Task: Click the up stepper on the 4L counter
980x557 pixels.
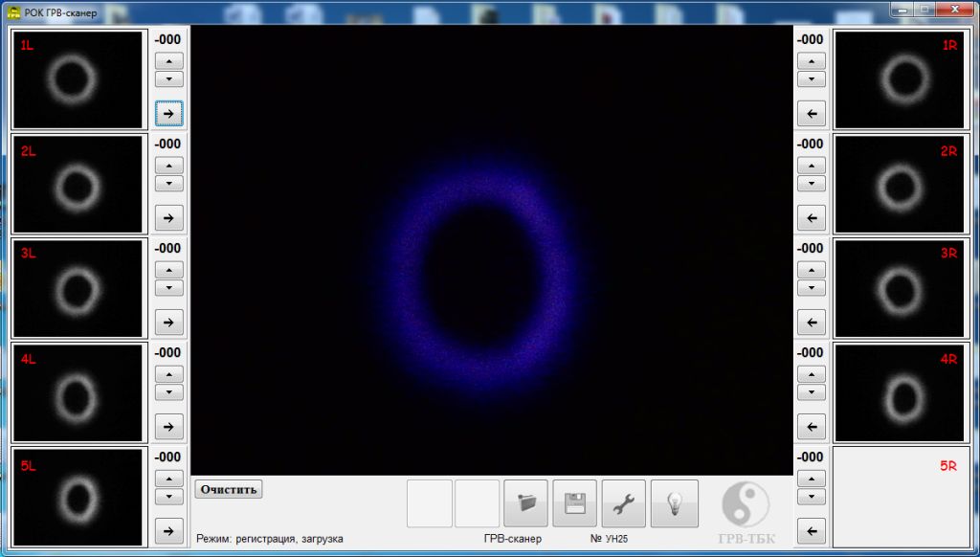Action: click(x=168, y=373)
